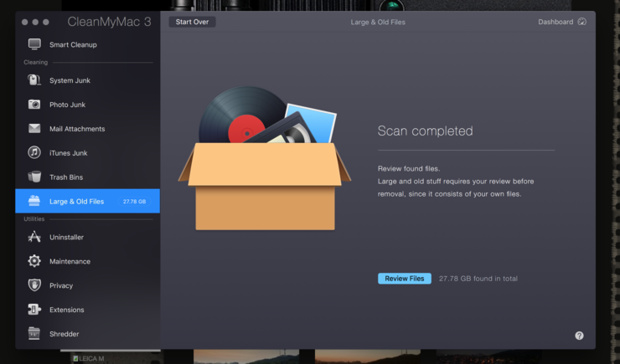
Task: Click the Extensions plug icon
Action: point(34,309)
